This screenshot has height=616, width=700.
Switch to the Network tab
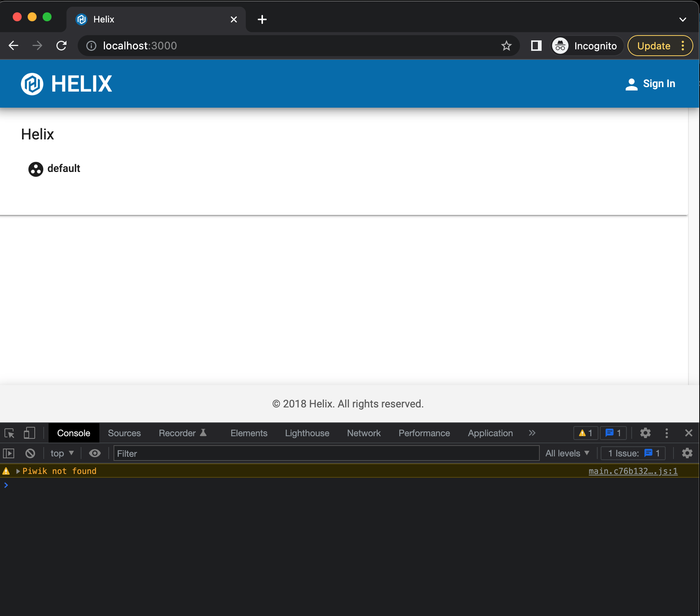pyautogui.click(x=363, y=433)
